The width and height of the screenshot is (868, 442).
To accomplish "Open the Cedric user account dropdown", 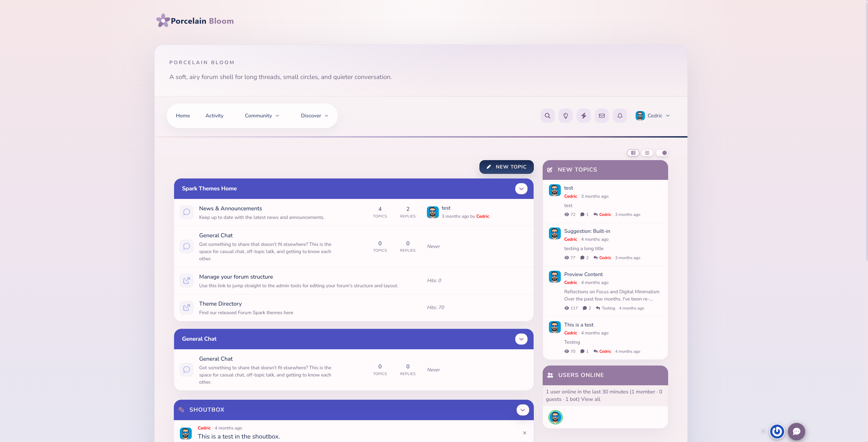I will click(653, 115).
